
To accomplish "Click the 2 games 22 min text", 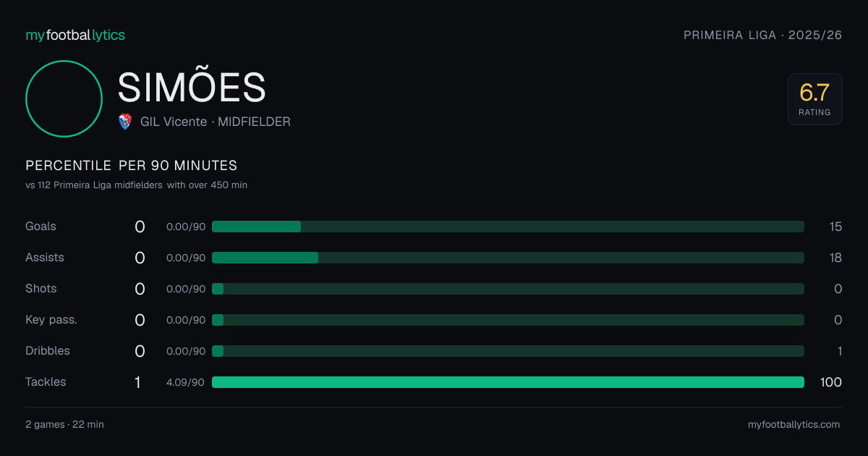I will pyautogui.click(x=64, y=425).
